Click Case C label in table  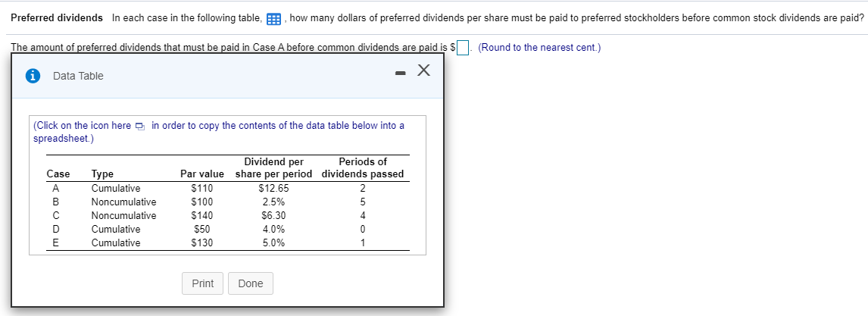coord(56,216)
